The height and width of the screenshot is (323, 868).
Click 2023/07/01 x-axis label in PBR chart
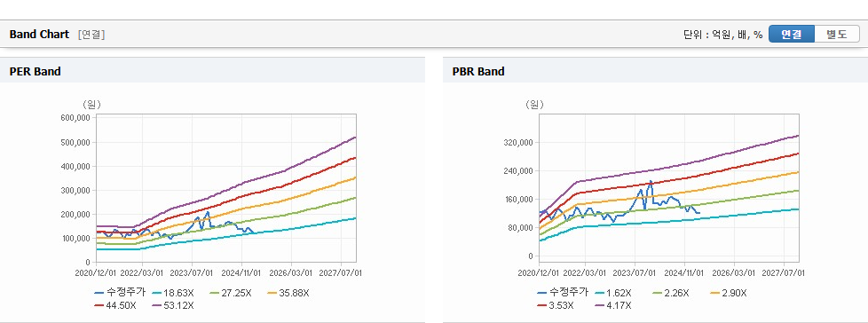(635, 273)
